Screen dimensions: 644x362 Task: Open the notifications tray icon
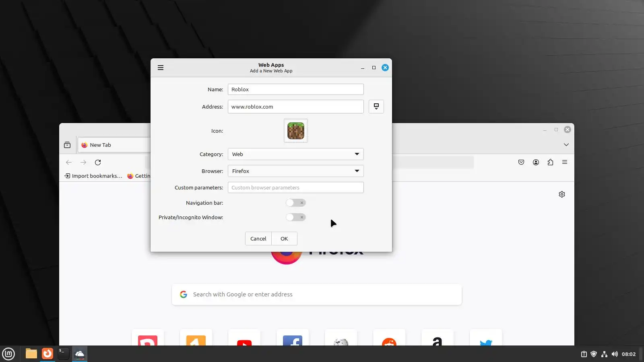(x=584, y=354)
